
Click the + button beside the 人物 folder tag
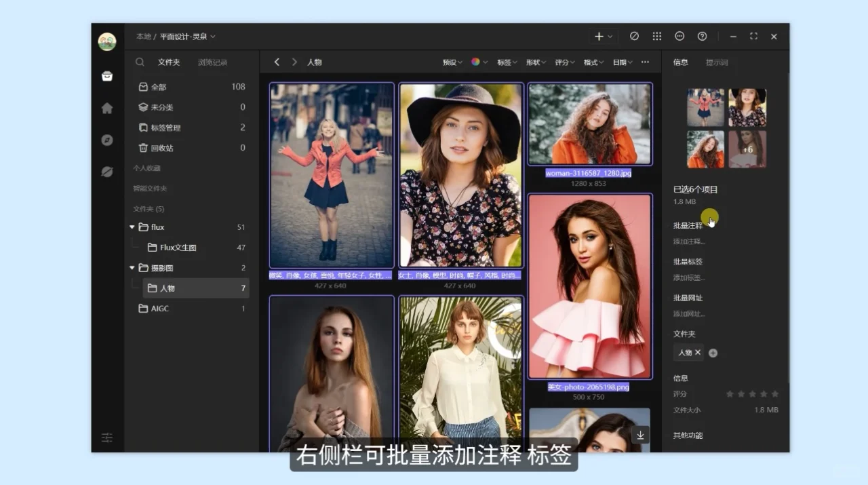pyautogui.click(x=713, y=352)
